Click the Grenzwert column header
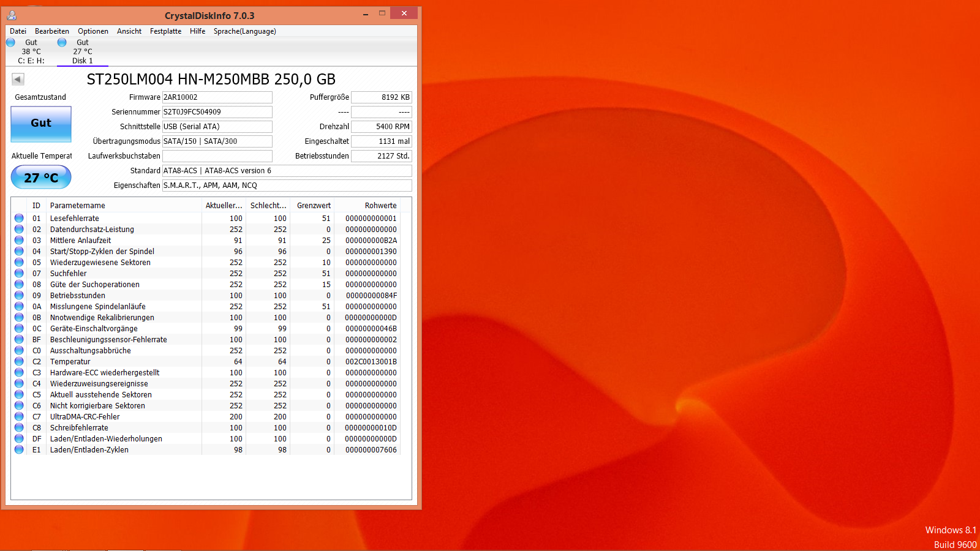 click(312, 206)
